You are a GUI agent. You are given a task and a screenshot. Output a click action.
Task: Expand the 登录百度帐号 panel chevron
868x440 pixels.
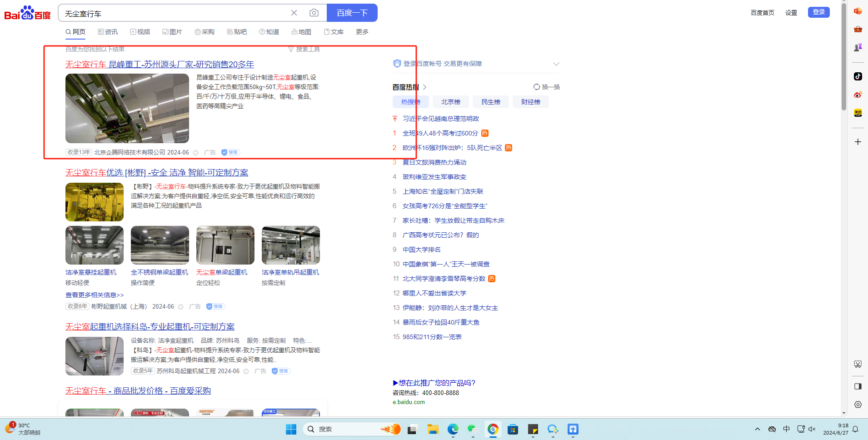pos(556,64)
